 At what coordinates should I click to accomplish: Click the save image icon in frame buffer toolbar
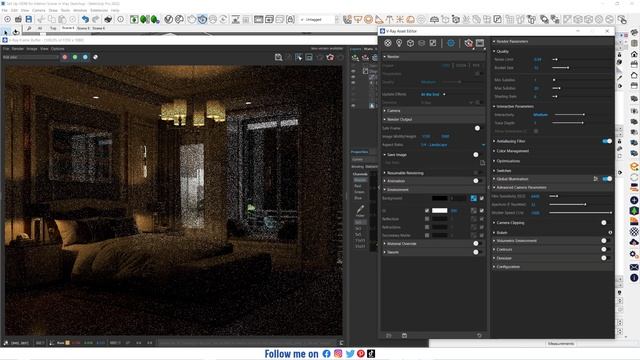pyautogui.click(x=278, y=58)
